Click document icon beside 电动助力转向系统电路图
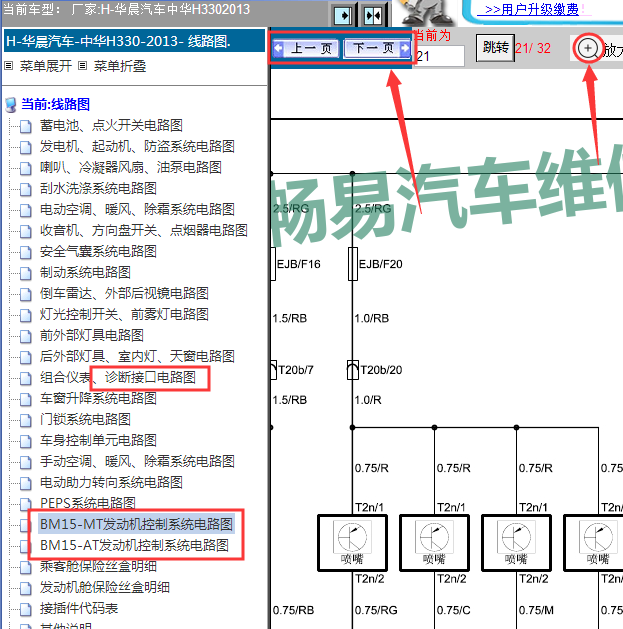Viewport: 623px width, 629px height. click(26, 483)
